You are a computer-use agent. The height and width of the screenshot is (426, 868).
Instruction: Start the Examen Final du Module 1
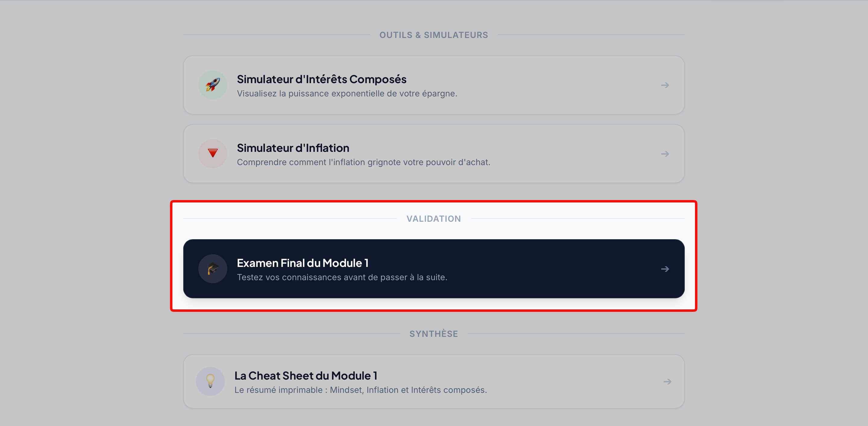coord(302,263)
